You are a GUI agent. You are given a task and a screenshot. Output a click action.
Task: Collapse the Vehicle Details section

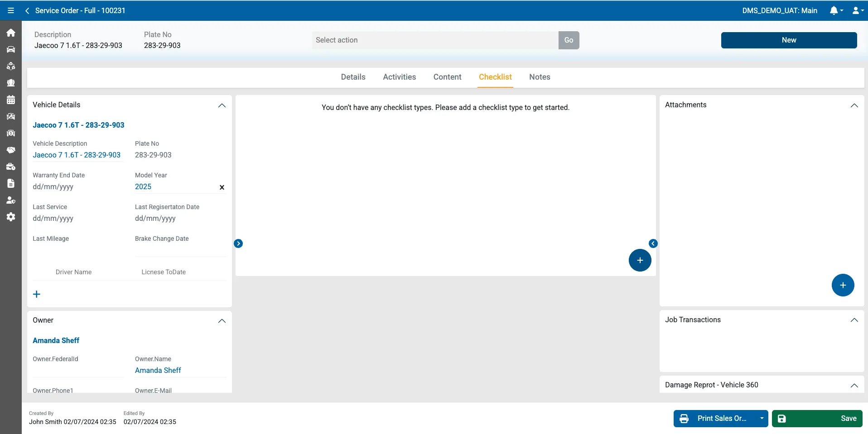pos(222,105)
